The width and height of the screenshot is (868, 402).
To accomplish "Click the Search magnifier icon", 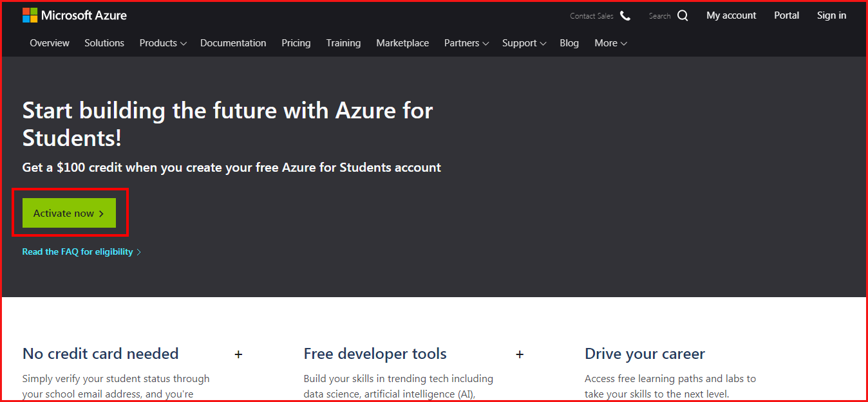I will [x=683, y=15].
